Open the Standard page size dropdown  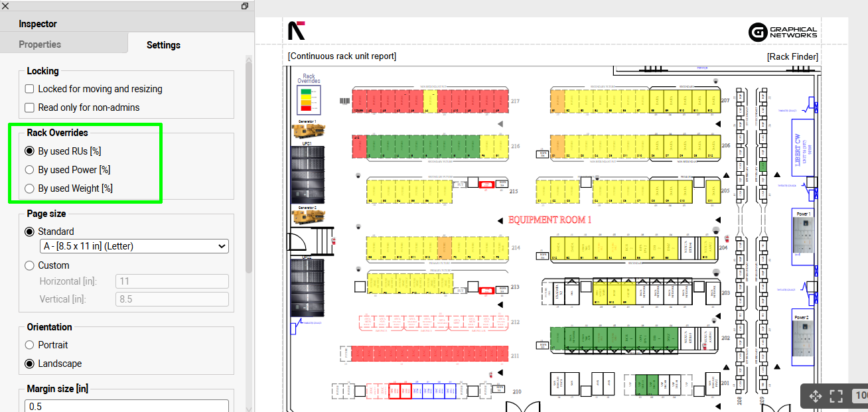coord(134,246)
